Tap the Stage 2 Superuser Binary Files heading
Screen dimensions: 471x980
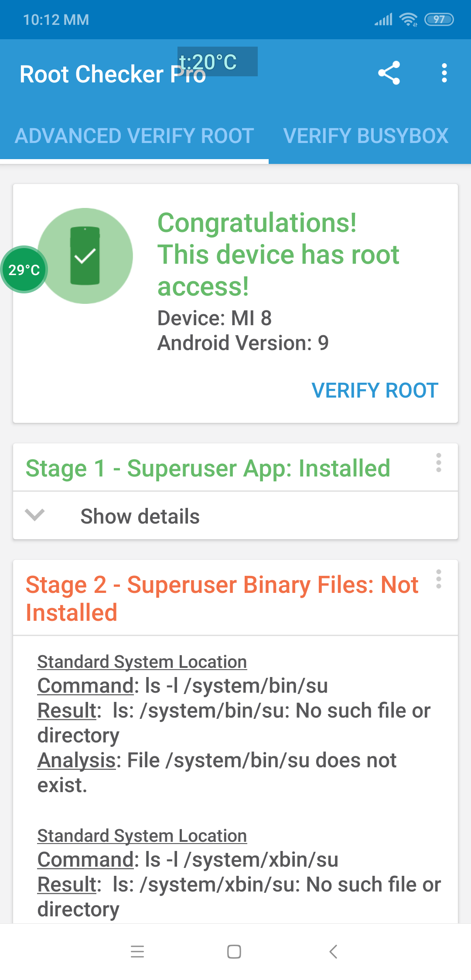222,598
